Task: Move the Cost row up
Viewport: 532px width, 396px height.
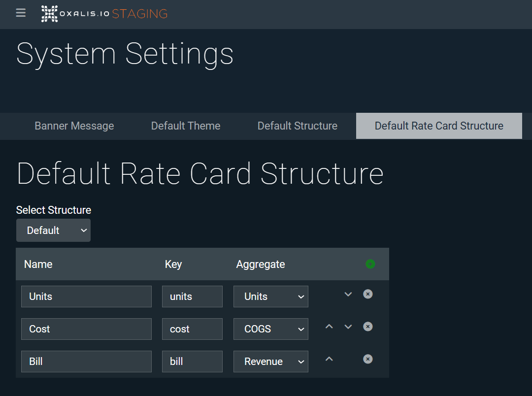Action: pyautogui.click(x=330, y=326)
